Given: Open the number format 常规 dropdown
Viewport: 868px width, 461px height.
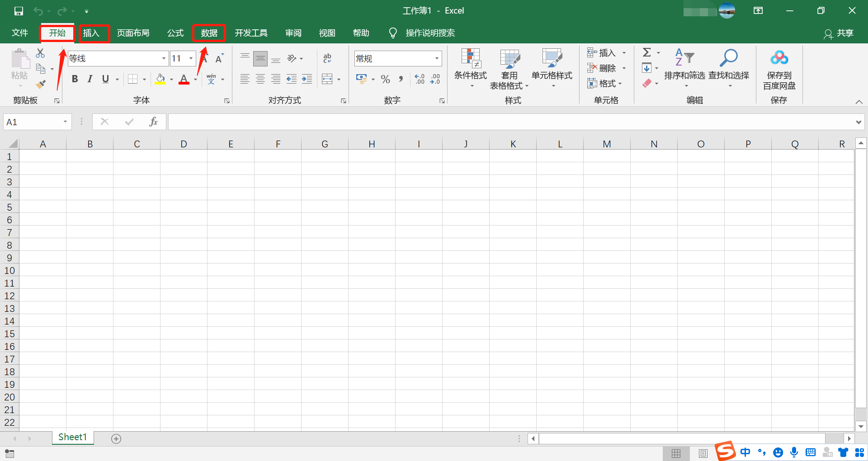Looking at the screenshot, I should coord(437,58).
